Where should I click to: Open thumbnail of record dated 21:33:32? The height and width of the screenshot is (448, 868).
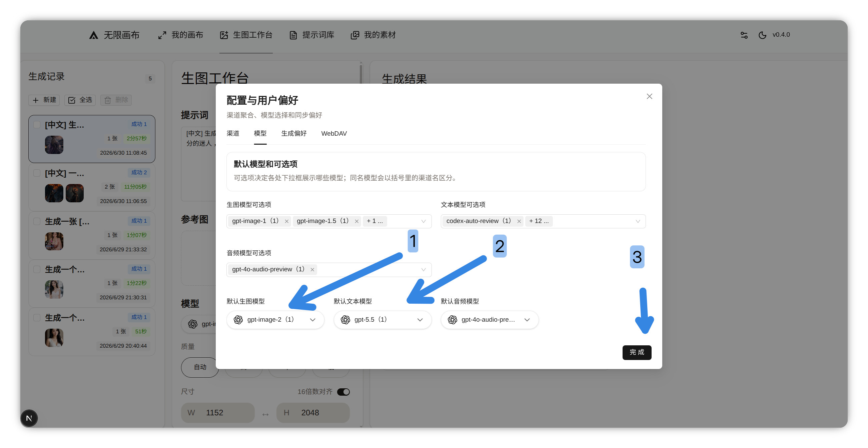(x=54, y=241)
